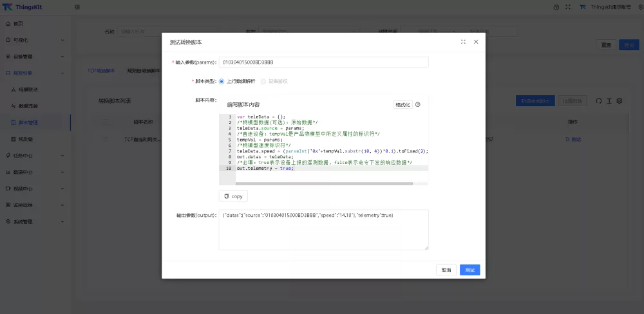Screen dimensions: 644x314
Task: Click the table density icon
Action: click(609, 101)
